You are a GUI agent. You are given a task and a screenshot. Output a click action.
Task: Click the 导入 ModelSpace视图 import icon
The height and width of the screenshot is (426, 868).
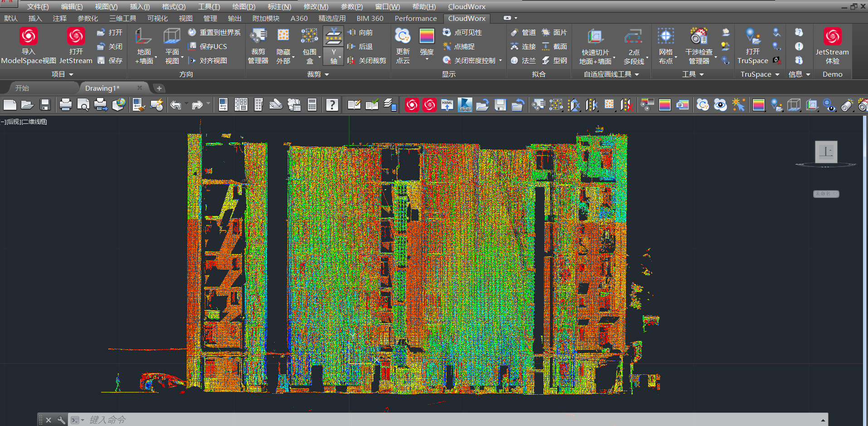pyautogui.click(x=29, y=45)
